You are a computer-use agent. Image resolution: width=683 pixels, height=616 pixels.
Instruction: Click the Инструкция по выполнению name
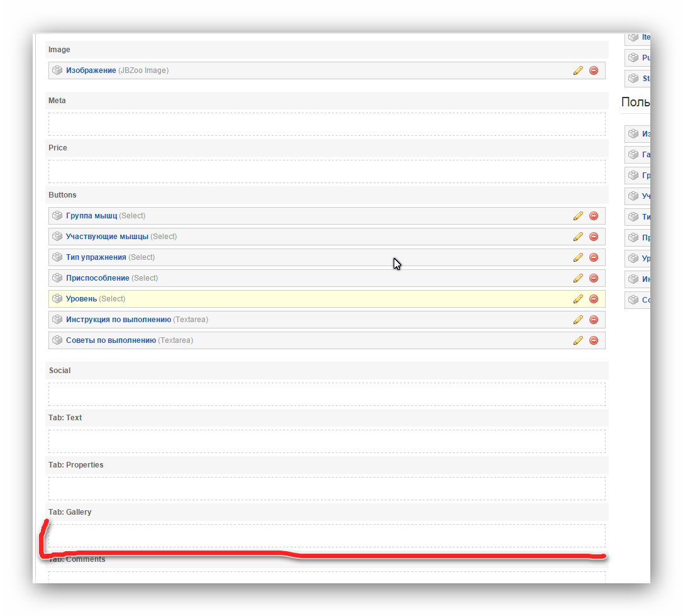click(x=118, y=320)
